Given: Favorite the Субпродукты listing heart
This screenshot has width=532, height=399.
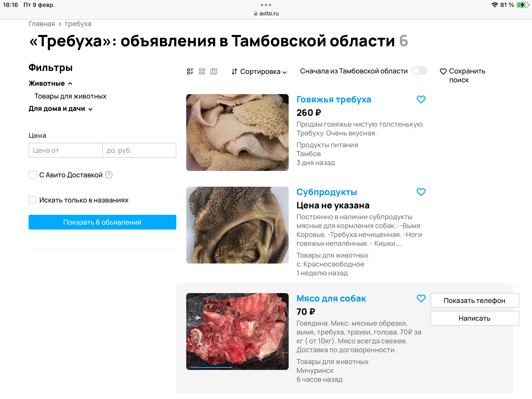Looking at the screenshot, I should tap(421, 192).
